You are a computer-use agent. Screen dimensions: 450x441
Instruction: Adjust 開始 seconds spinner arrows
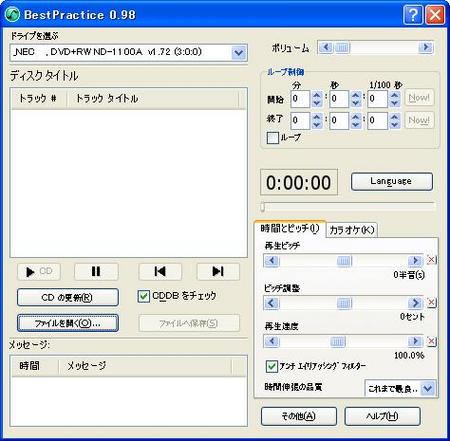point(356,99)
